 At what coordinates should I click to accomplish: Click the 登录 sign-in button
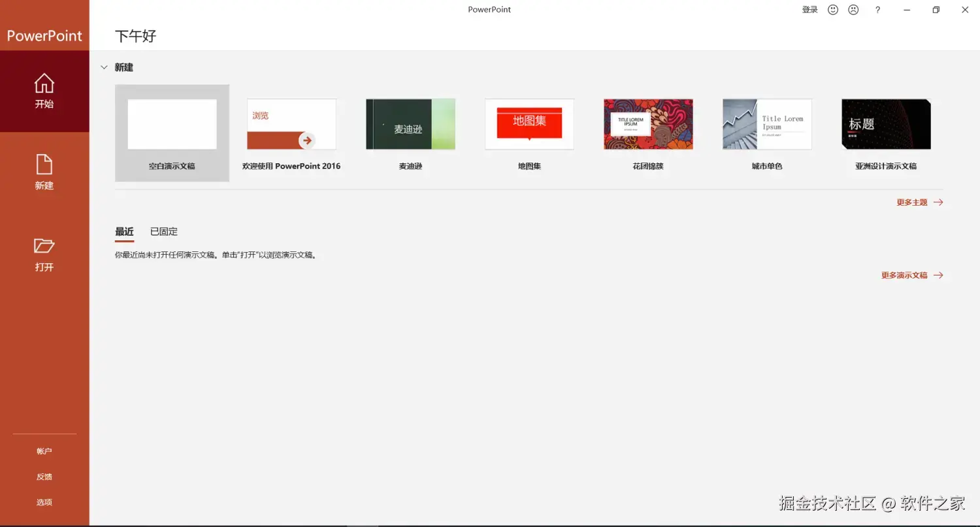tap(810, 10)
